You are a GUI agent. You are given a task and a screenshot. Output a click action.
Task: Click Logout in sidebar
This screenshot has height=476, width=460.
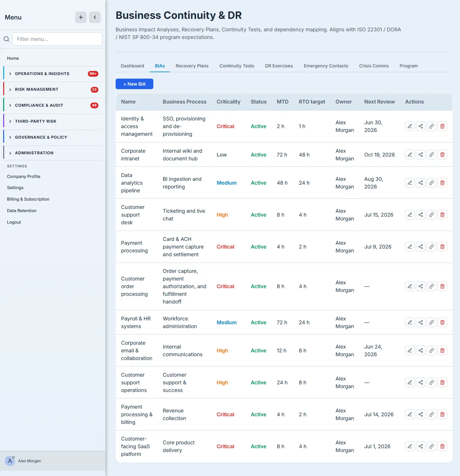(14, 222)
